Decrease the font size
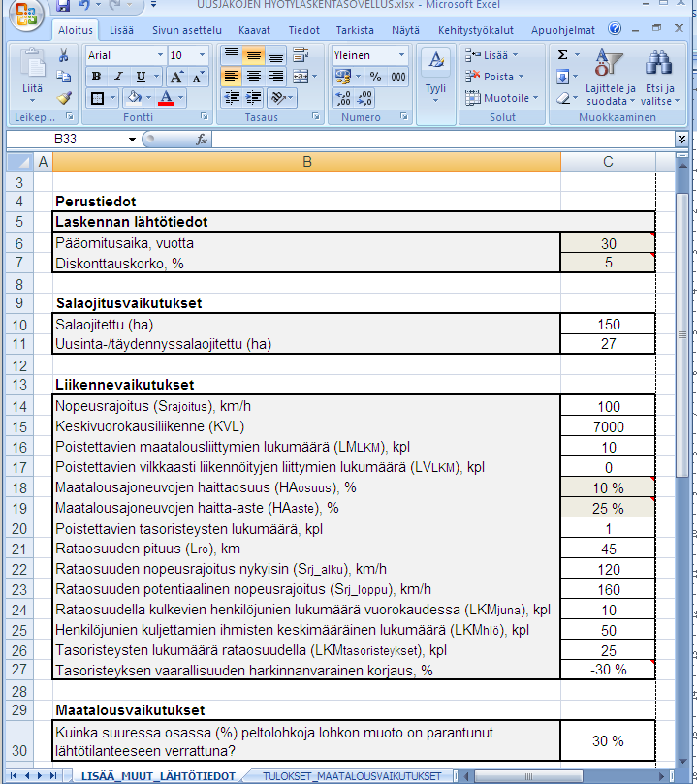Viewport: 697px width, 784px height. pos(198,77)
